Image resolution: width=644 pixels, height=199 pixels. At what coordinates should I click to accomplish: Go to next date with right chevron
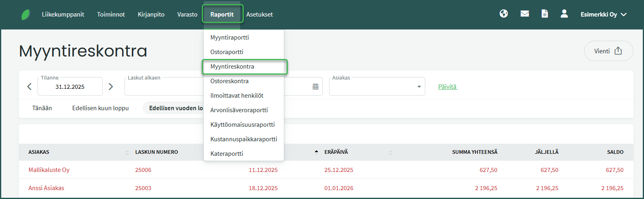point(111,87)
